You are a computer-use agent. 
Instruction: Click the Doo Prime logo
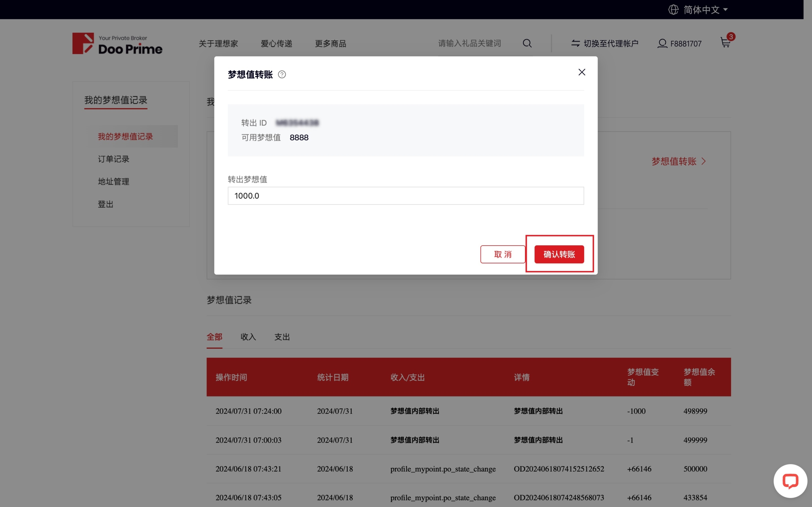click(x=117, y=44)
